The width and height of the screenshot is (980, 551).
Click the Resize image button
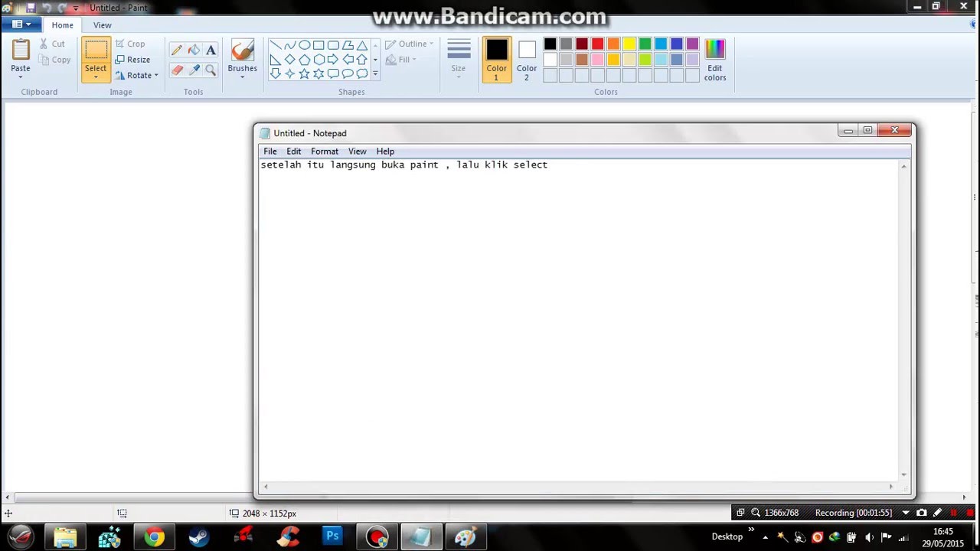pyautogui.click(x=132, y=60)
